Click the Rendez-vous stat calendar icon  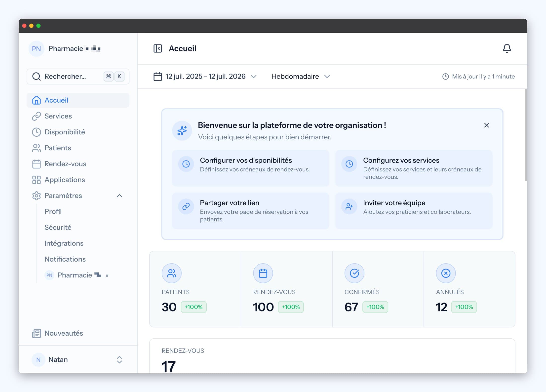[263, 273]
